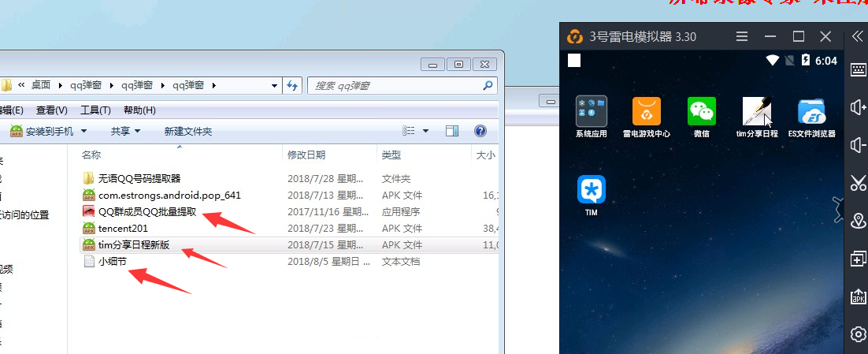868x354 pixels.
Task: Click the 小细节 text file icon
Action: (88, 262)
